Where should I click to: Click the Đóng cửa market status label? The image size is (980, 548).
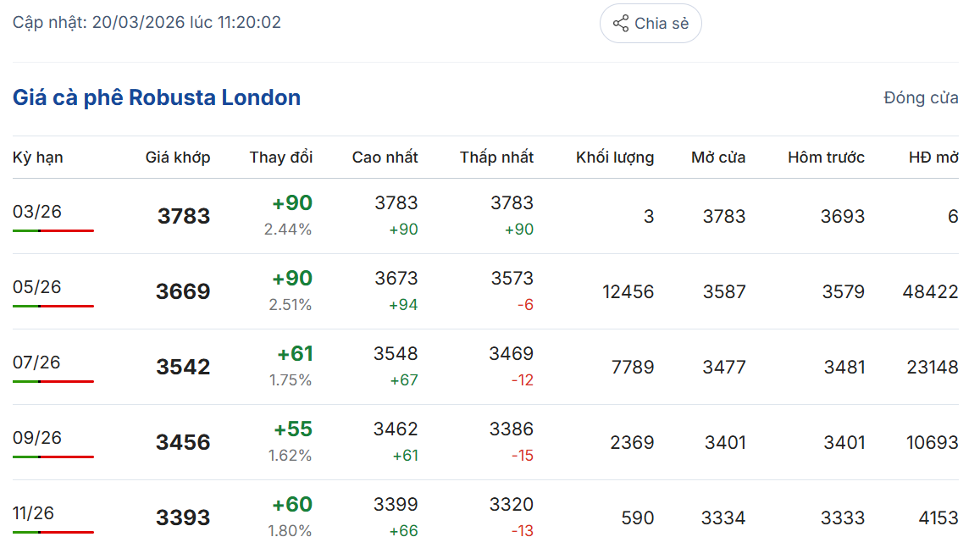click(921, 97)
